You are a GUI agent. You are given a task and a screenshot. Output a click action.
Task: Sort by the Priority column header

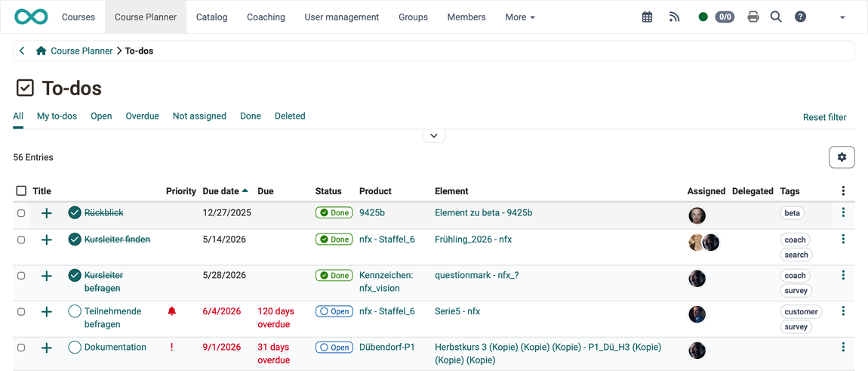click(x=181, y=190)
